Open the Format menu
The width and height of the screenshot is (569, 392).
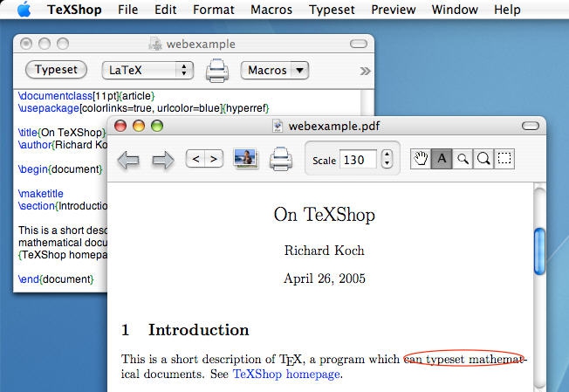click(x=213, y=10)
